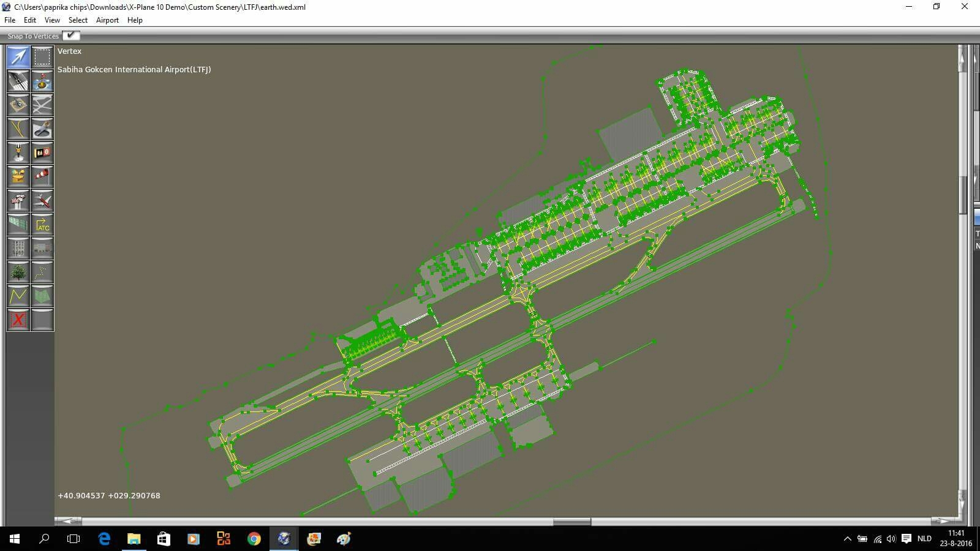Screen dimensions: 980x551
Task: Choose the Object placement tool
Action: click(x=42, y=248)
